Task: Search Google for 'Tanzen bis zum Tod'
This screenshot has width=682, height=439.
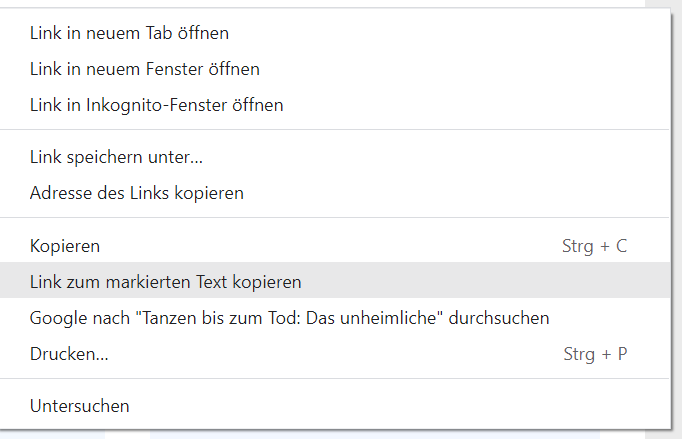Action: click(290, 318)
